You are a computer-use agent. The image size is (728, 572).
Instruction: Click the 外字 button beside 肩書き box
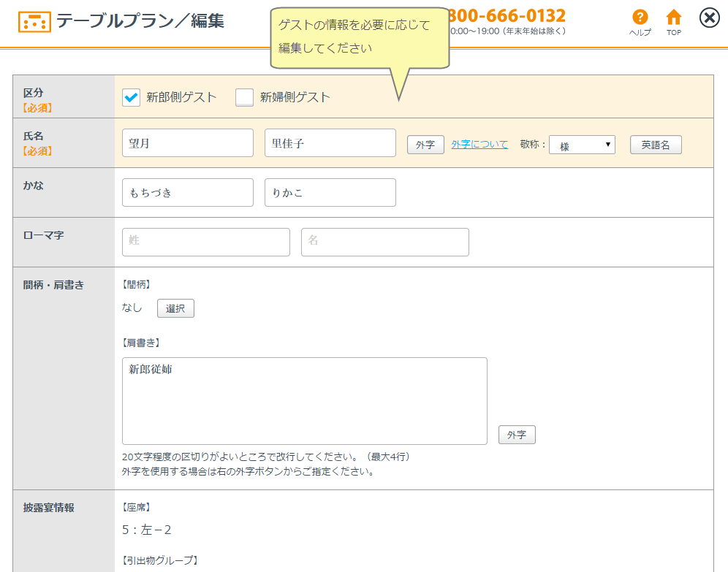pyautogui.click(x=517, y=435)
